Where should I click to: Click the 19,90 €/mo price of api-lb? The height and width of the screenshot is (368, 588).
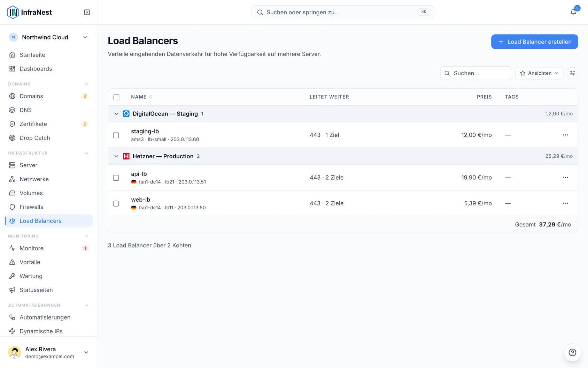coord(477,178)
